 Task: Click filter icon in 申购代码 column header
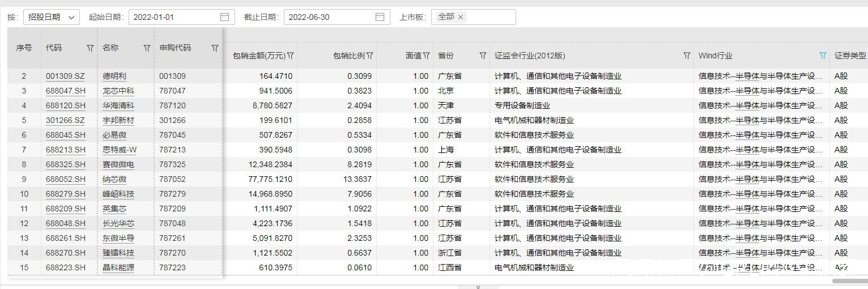point(215,48)
